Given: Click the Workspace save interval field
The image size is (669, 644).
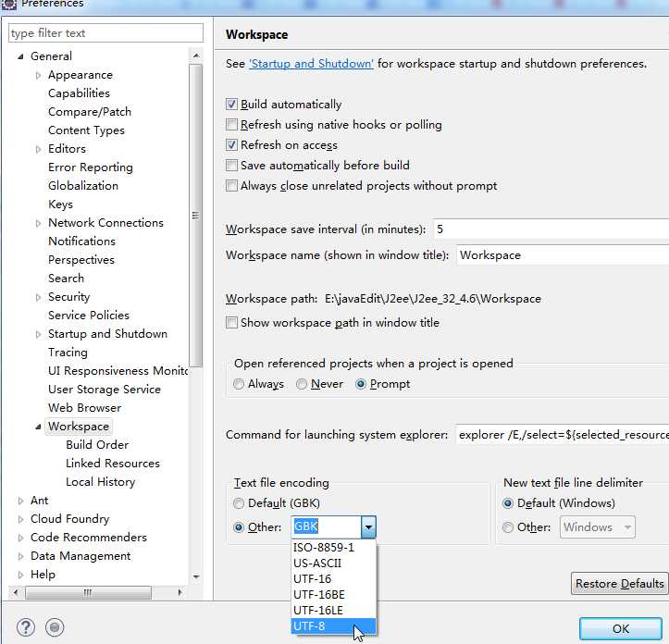Looking at the screenshot, I should coord(551,229).
